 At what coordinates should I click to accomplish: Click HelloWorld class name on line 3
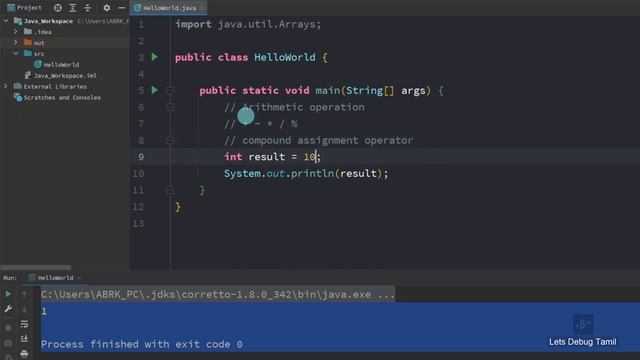point(284,57)
